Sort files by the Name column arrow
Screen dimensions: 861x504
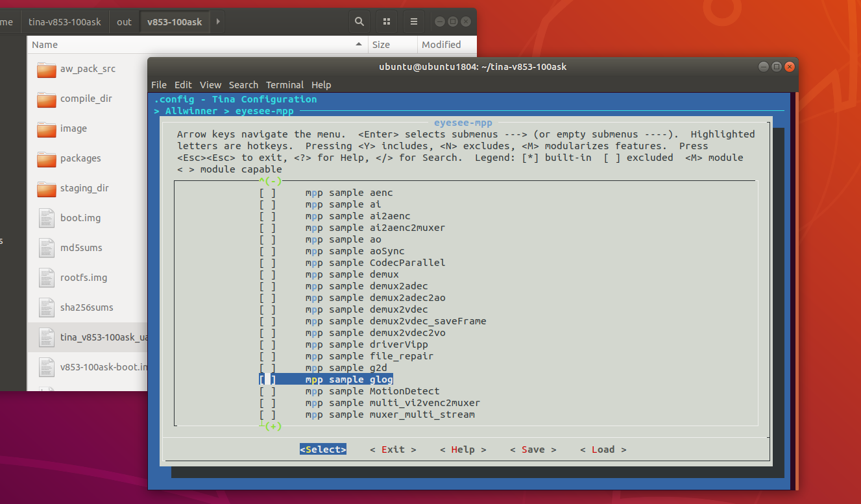(x=359, y=45)
